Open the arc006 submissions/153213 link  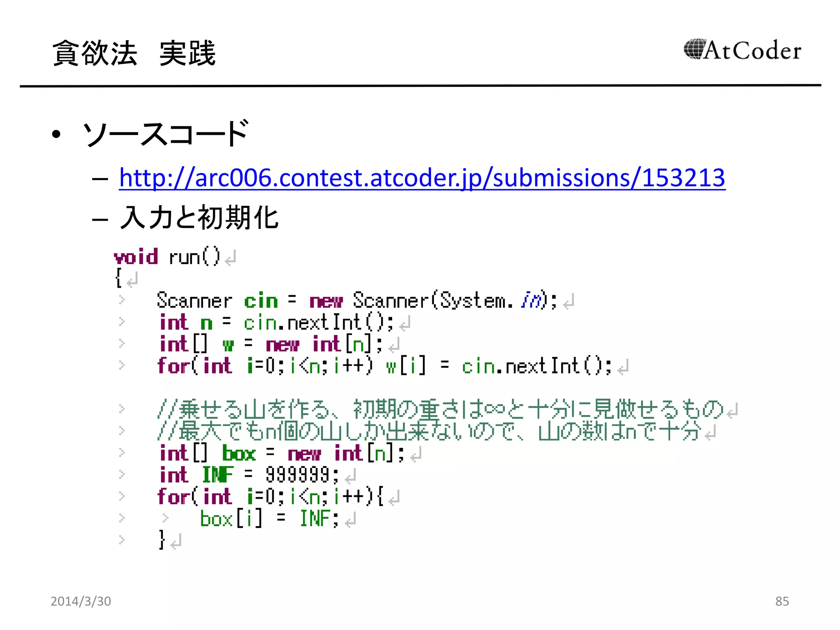pyautogui.click(x=422, y=178)
